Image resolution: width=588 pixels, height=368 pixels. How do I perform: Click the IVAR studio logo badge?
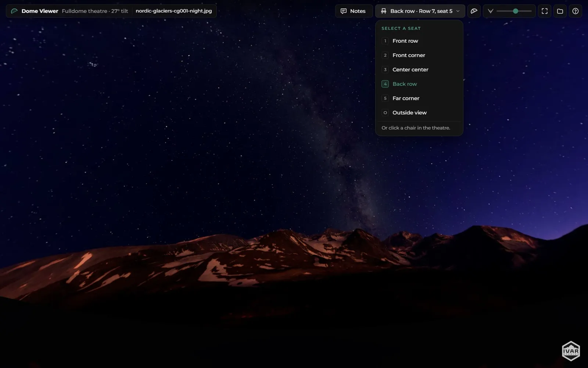point(571,351)
